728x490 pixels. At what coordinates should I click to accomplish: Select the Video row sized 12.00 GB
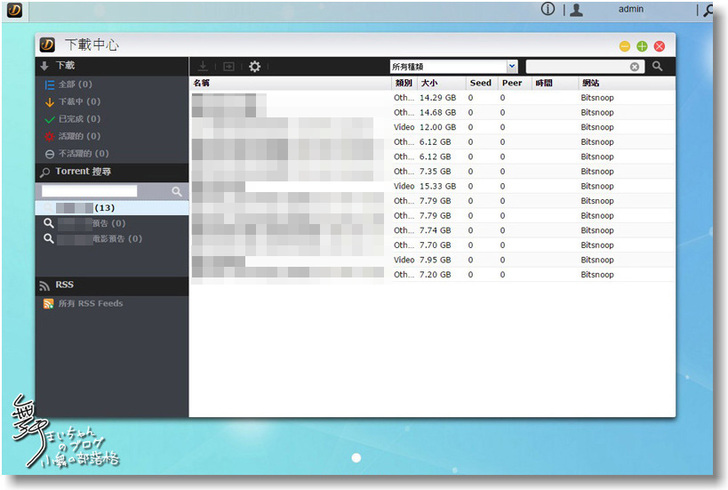coord(432,127)
